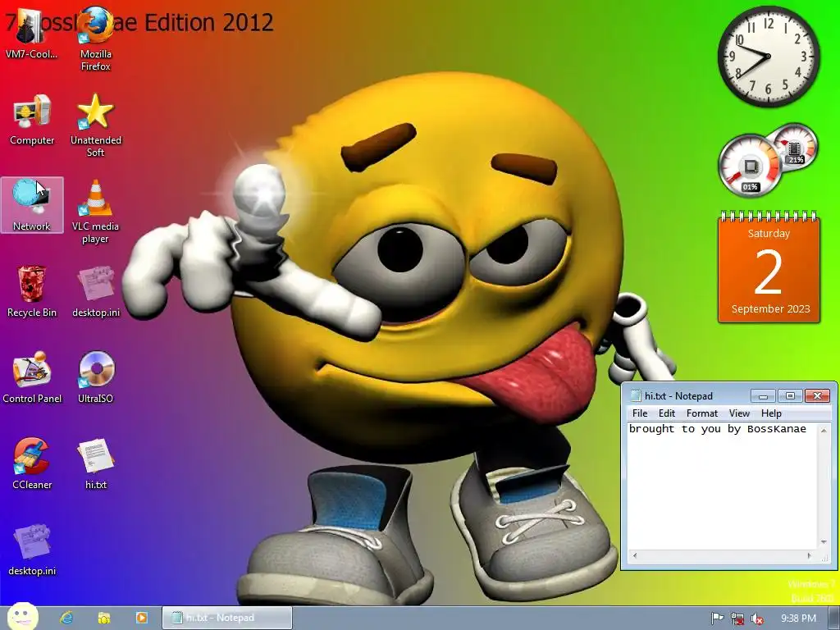Click the Notepad title bar icon
This screenshot has height=630, width=840.
tap(636, 396)
